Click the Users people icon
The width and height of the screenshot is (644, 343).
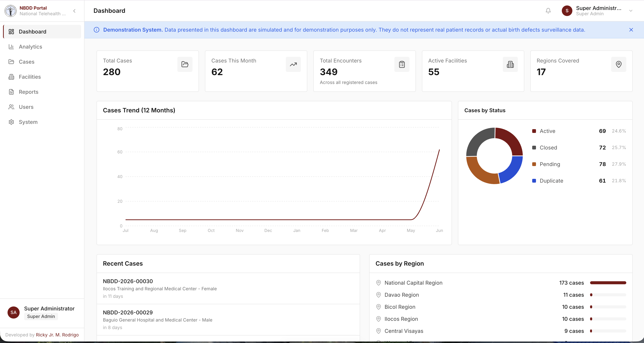coord(11,107)
